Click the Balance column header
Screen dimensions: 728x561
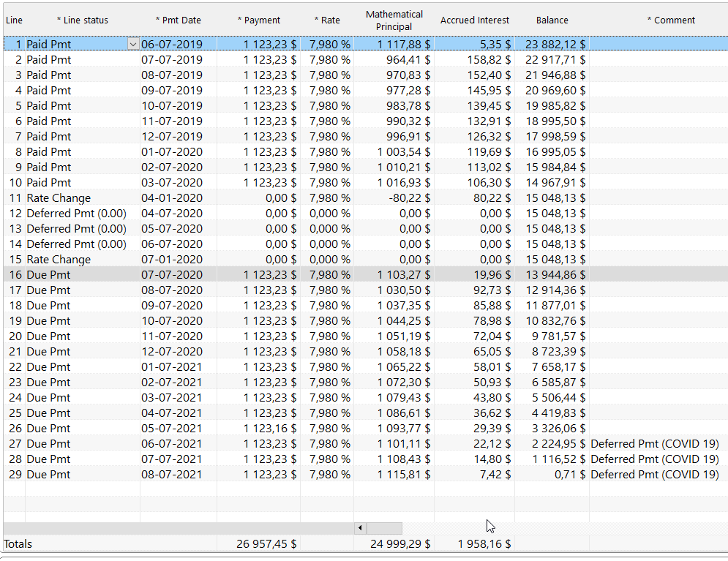click(x=552, y=20)
